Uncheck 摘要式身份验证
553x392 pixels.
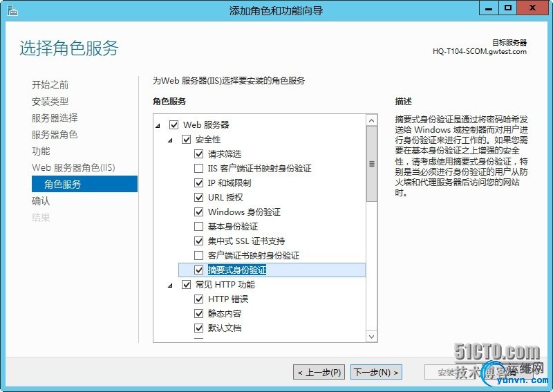click(x=199, y=270)
